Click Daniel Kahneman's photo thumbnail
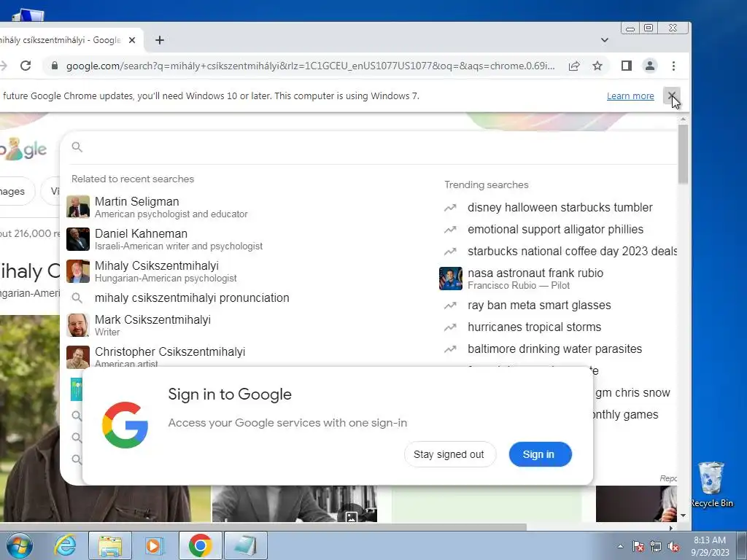 (x=77, y=239)
